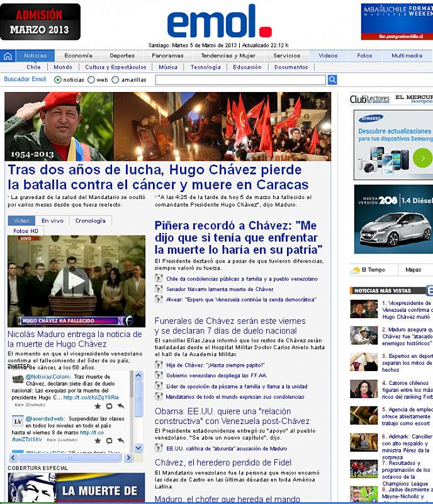Open 'Funerales de Chávez serán este viernes'

coord(230,326)
